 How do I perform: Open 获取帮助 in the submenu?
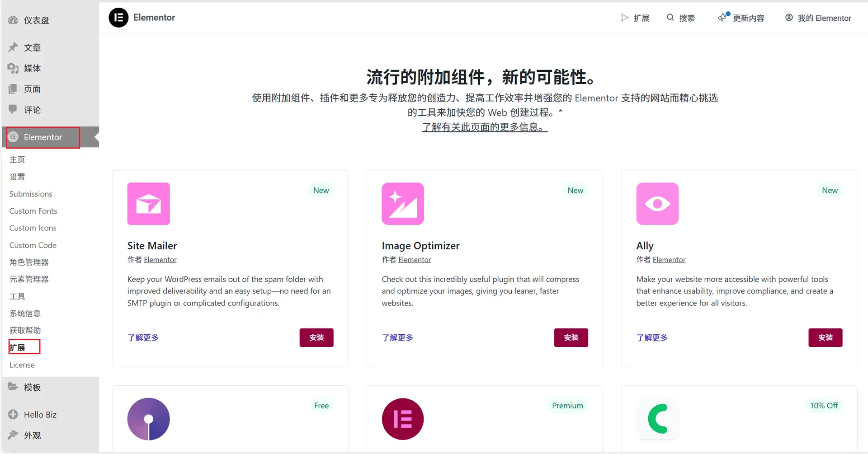[25, 330]
